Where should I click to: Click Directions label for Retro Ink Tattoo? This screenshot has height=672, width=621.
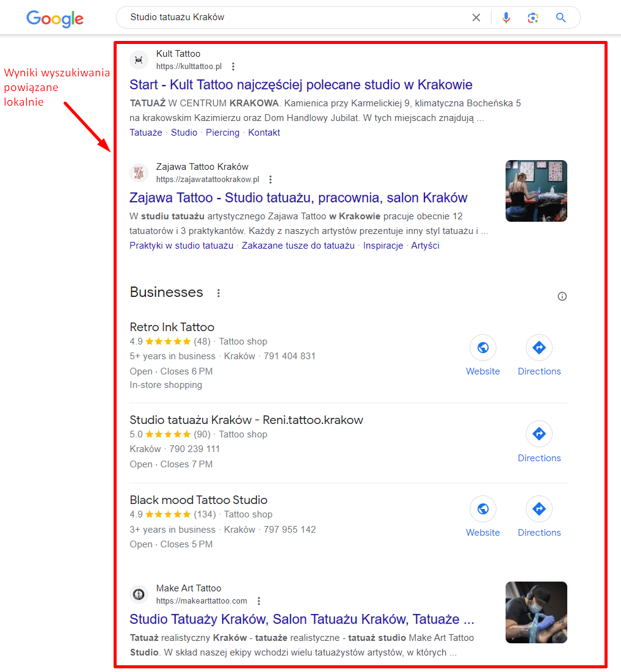[539, 371]
